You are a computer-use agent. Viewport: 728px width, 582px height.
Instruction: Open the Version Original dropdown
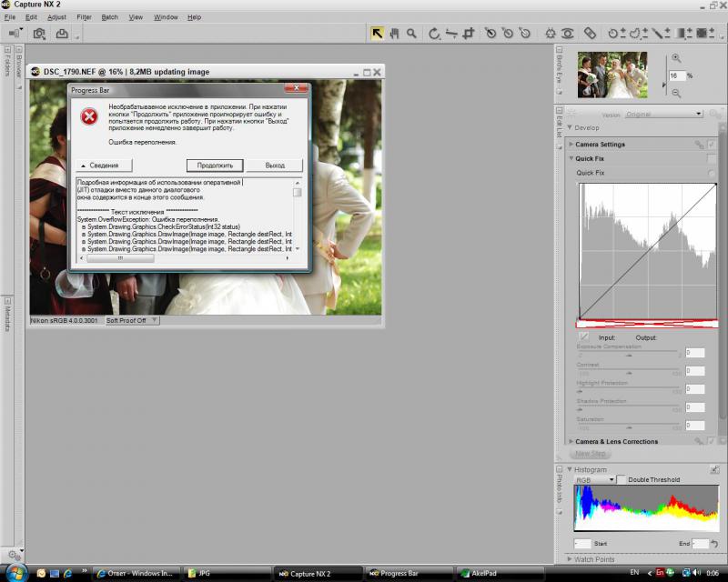tap(663, 115)
